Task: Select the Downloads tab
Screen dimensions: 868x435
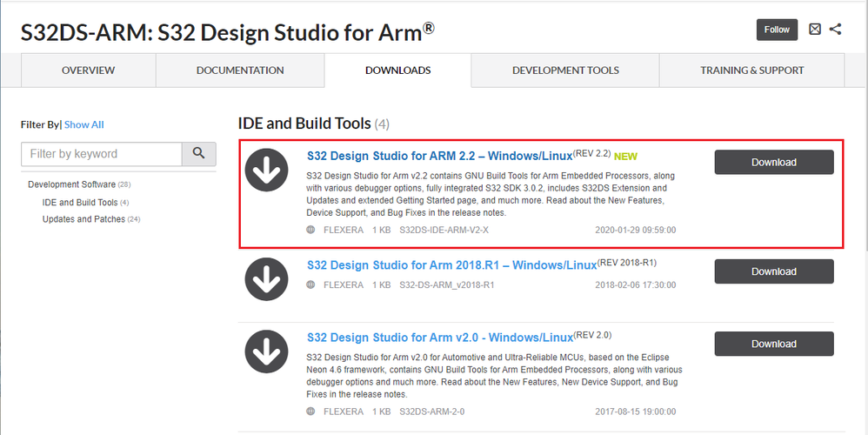Action: [x=398, y=70]
